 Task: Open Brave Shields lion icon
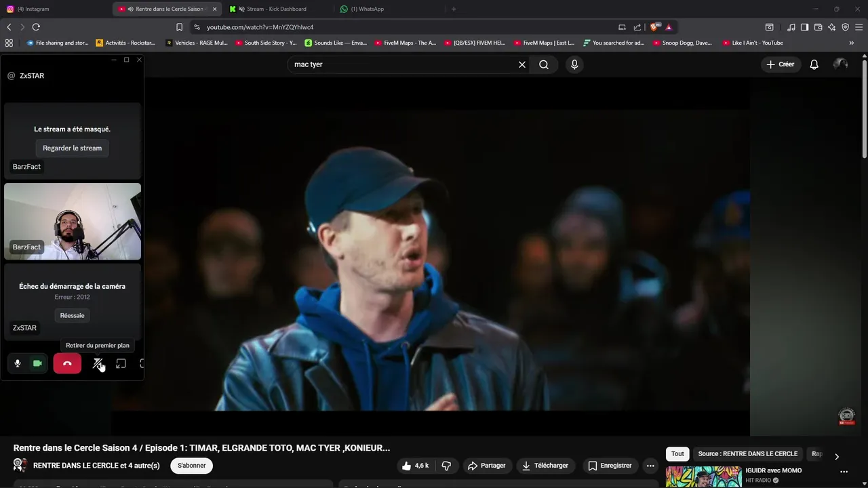[654, 27]
